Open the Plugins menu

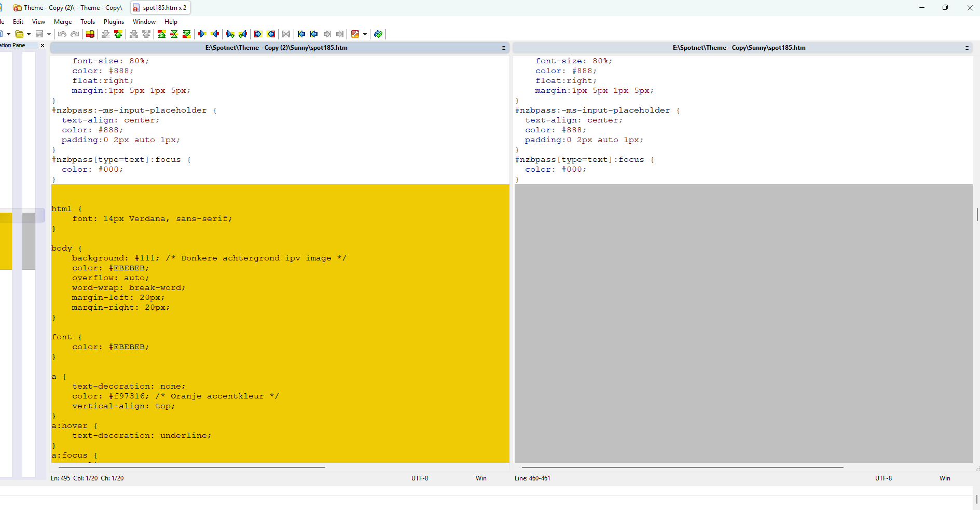coord(114,22)
